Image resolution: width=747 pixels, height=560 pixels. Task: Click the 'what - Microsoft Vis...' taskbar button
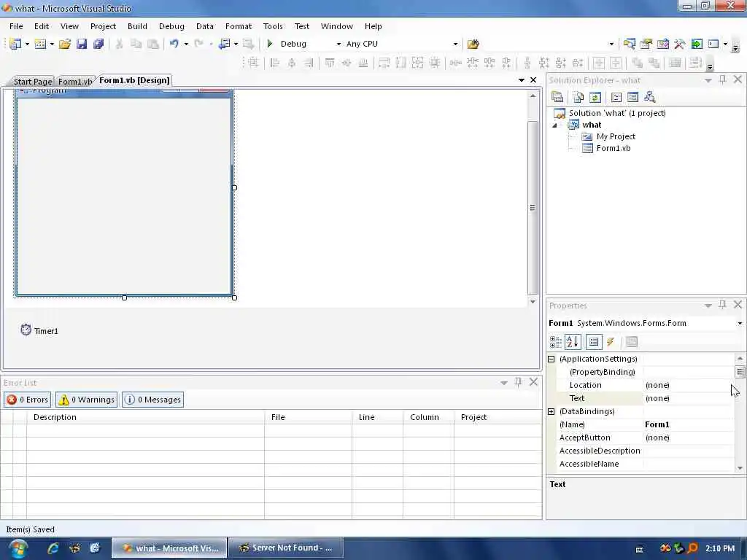[169, 548]
